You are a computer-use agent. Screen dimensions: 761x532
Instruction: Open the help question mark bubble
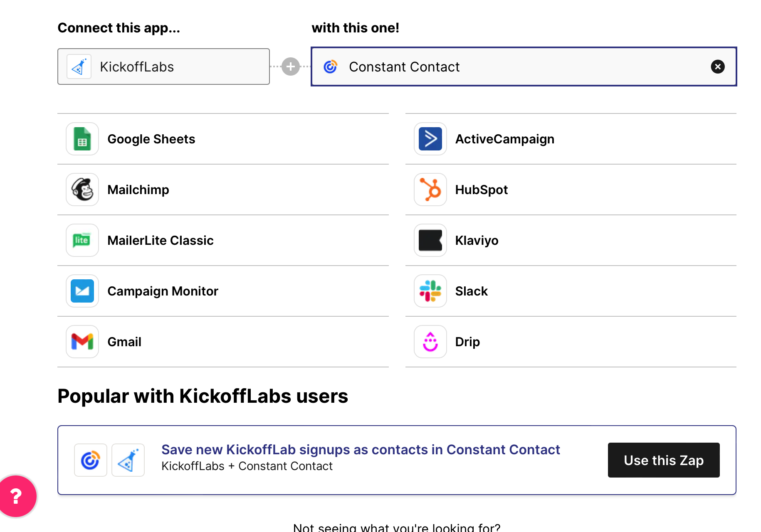point(17,496)
